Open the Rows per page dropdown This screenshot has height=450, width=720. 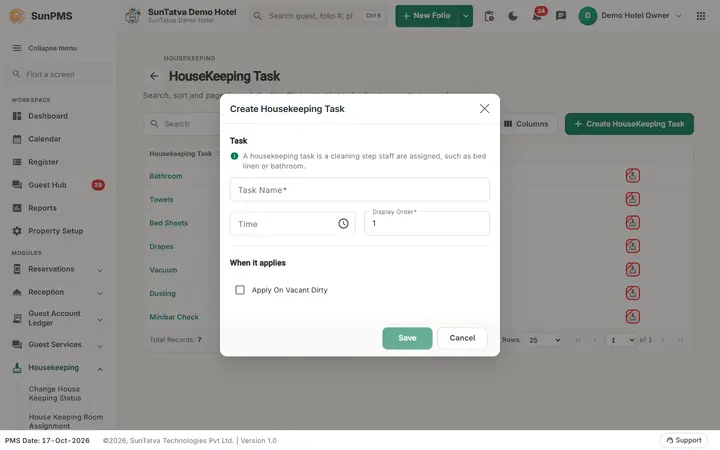[x=544, y=340]
